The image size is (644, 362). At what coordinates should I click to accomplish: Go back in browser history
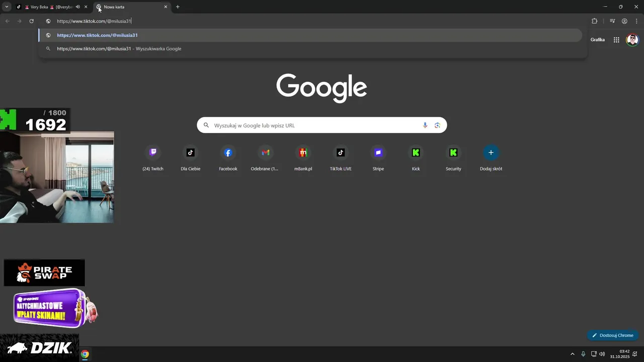7,21
